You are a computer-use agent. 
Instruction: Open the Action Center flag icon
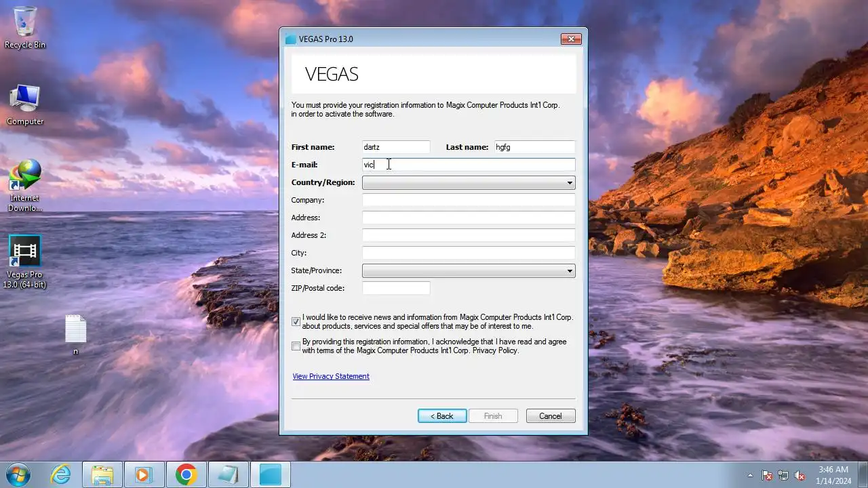767,475
